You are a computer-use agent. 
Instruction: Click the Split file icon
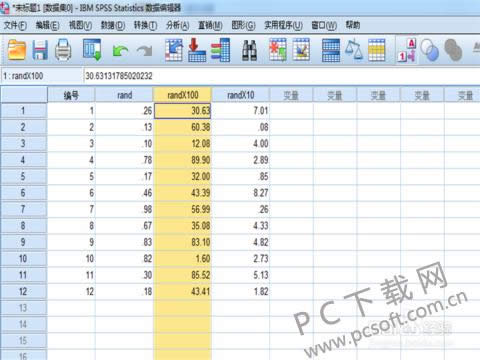point(331,50)
